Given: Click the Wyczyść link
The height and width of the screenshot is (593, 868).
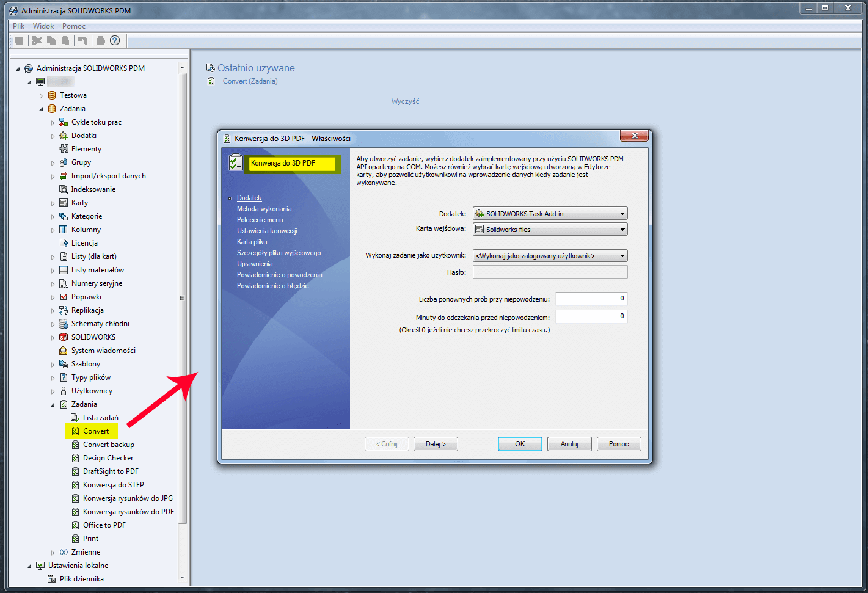Looking at the screenshot, I should [405, 101].
